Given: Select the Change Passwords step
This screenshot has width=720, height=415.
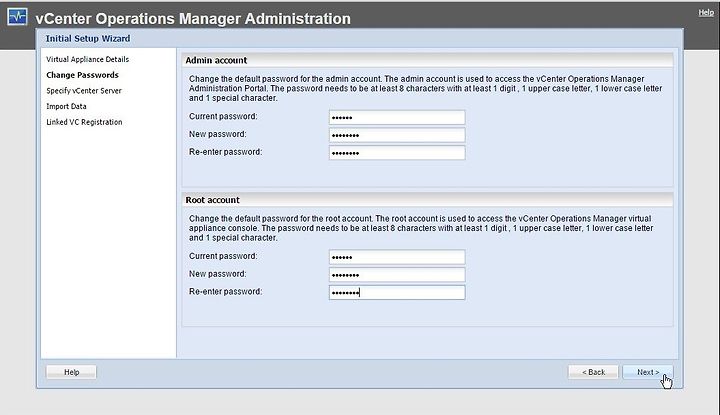Looking at the screenshot, I should coord(82,75).
